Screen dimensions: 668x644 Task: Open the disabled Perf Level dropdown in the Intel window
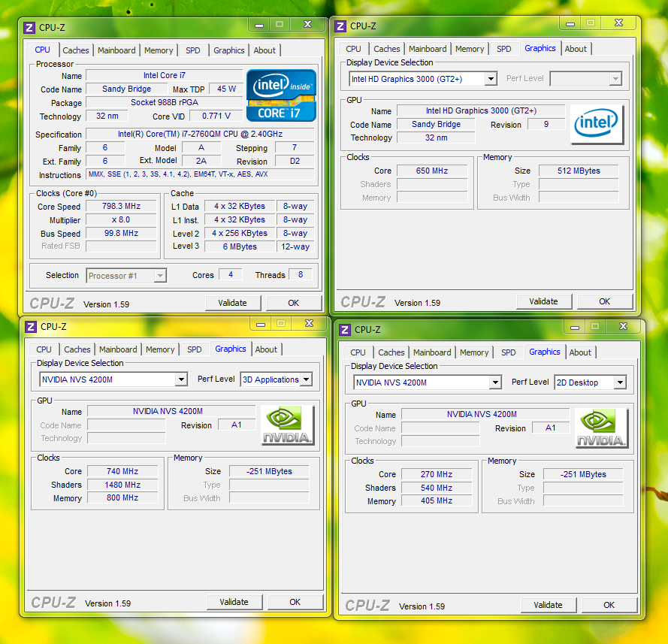pos(615,79)
